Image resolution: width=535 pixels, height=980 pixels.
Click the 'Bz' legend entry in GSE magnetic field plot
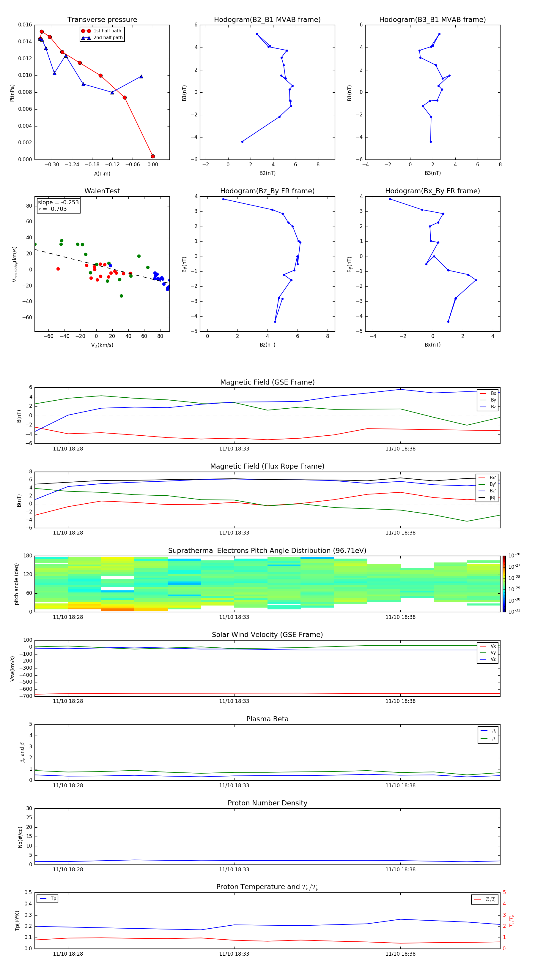pyautogui.click(x=488, y=407)
